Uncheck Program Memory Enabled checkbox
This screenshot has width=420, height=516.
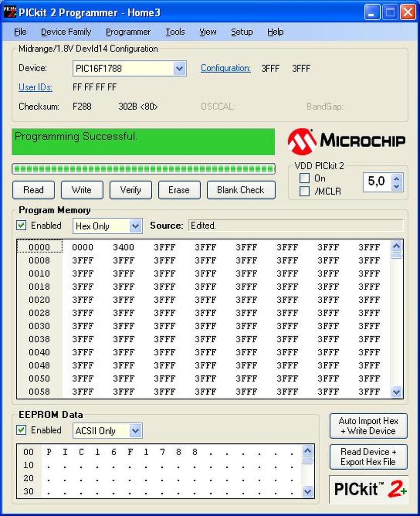[21, 225]
